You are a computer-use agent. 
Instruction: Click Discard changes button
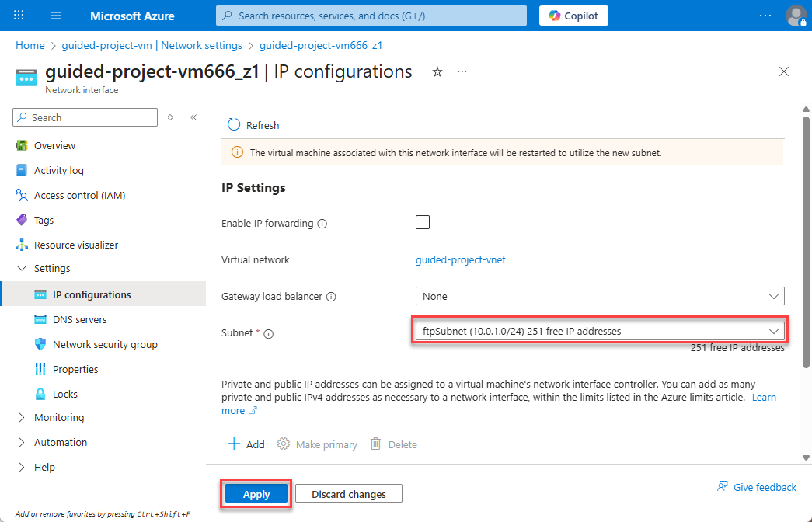tap(349, 494)
